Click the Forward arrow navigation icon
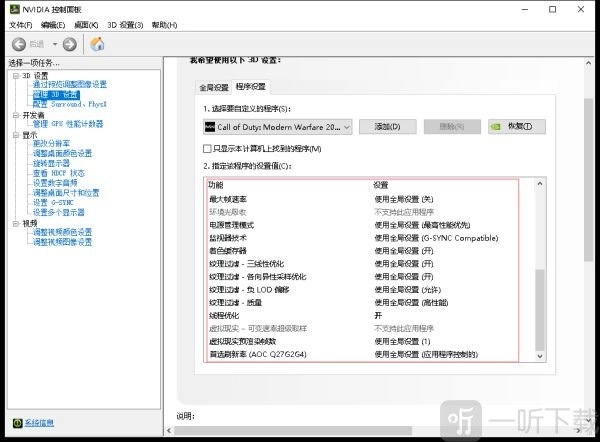600x442 pixels. point(69,44)
